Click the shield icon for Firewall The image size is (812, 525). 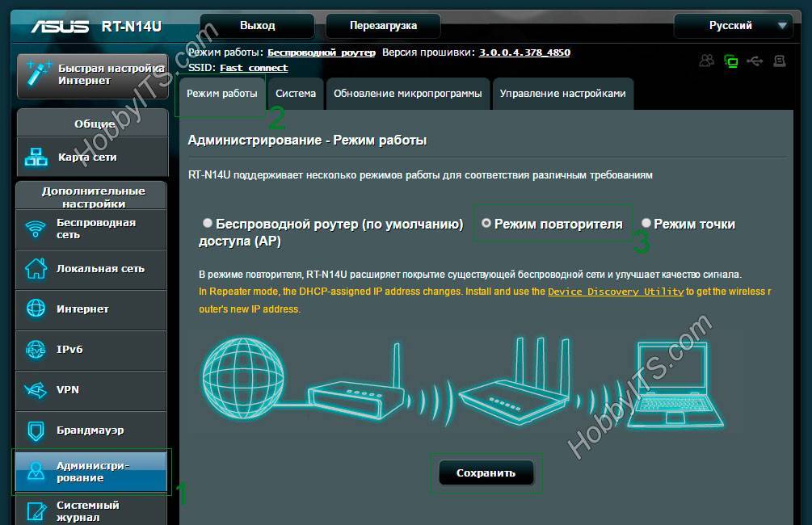pos(36,430)
